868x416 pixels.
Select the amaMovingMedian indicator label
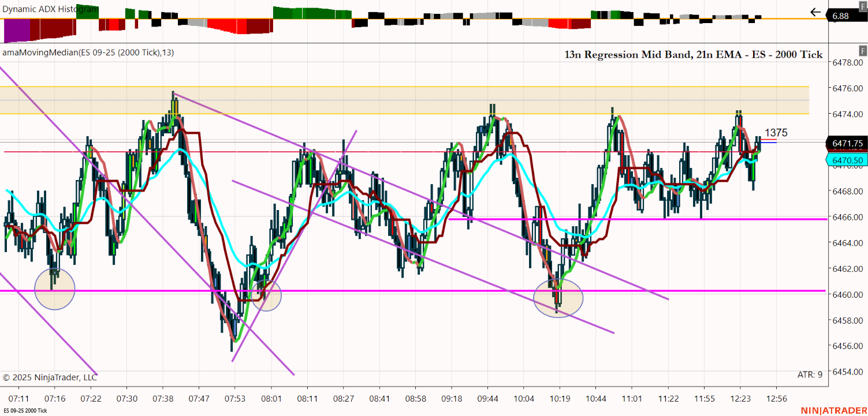(88, 53)
